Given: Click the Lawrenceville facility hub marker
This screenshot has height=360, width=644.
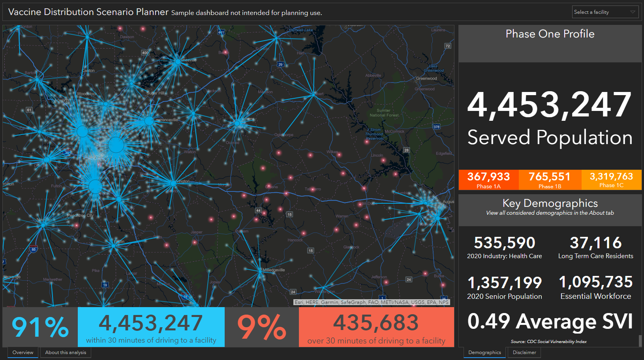Looking at the screenshot, I should (x=149, y=121).
